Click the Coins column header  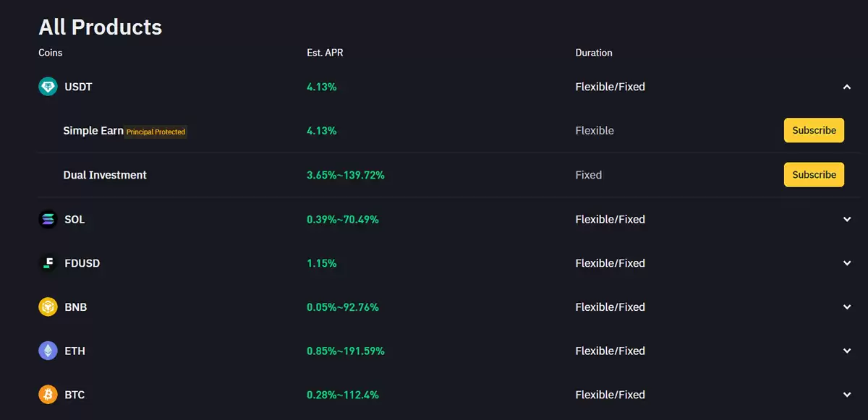click(51, 53)
